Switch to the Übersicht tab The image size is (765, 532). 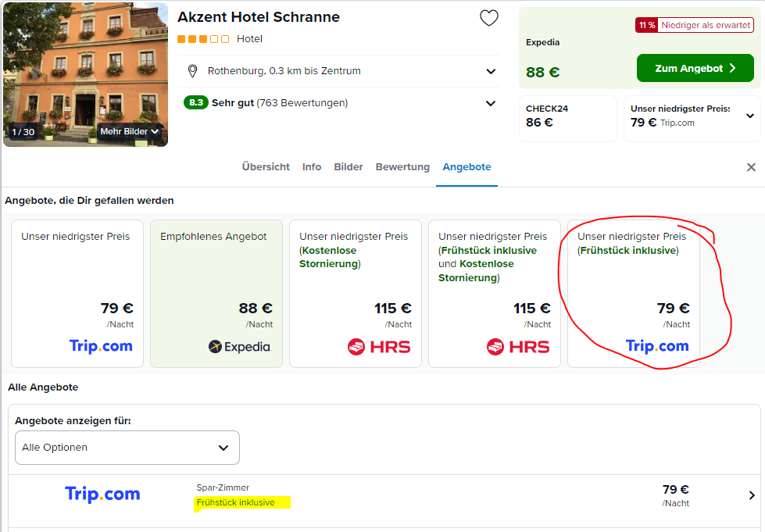(266, 166)
